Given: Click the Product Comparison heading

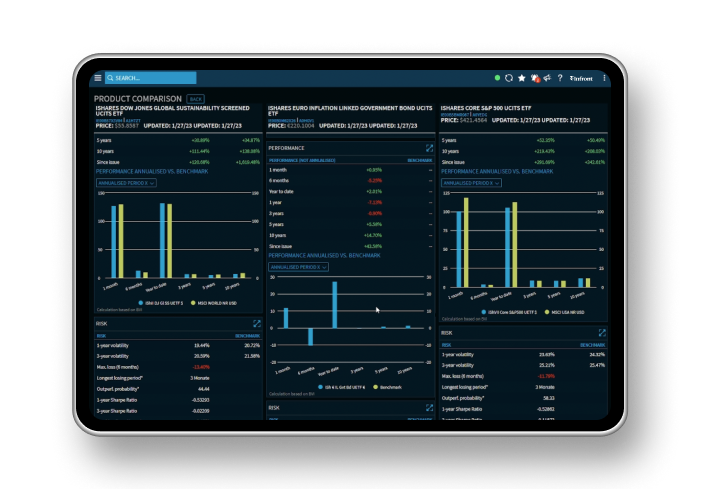Looking at the screenshot, I should [x=138, y=99].
